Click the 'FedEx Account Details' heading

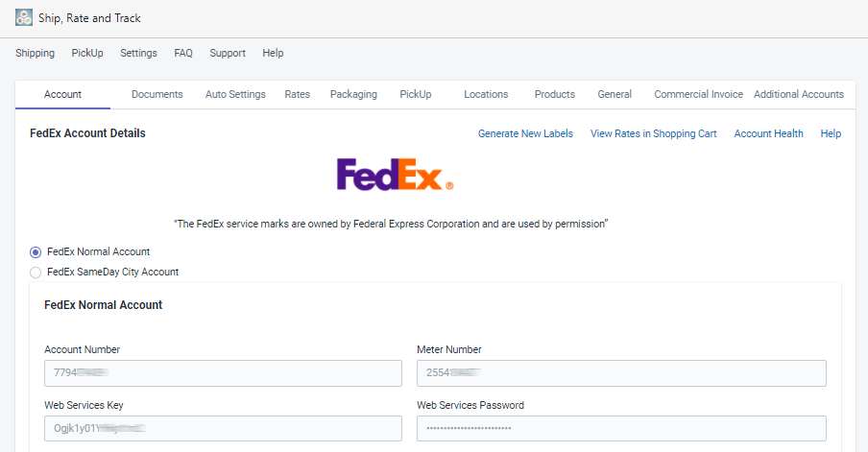87,133
